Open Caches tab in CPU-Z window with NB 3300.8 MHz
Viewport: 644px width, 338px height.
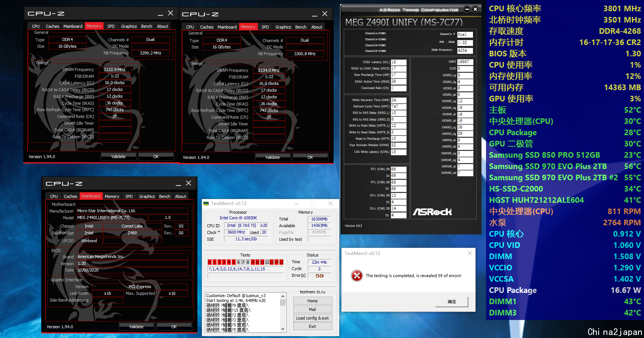206,27
